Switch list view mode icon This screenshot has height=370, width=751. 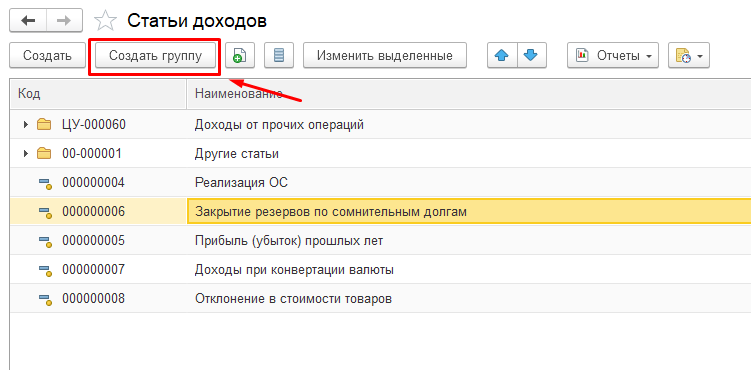[279, 56]
